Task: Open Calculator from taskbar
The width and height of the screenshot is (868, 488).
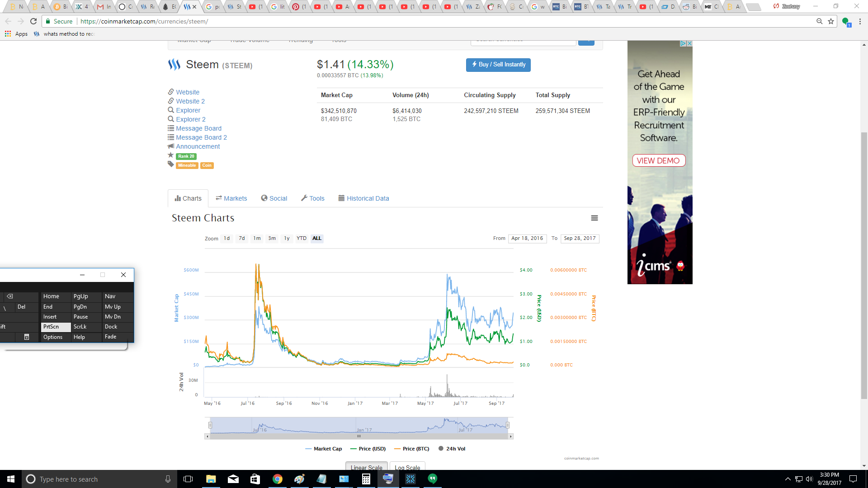Action: click(x=366, y=479)
